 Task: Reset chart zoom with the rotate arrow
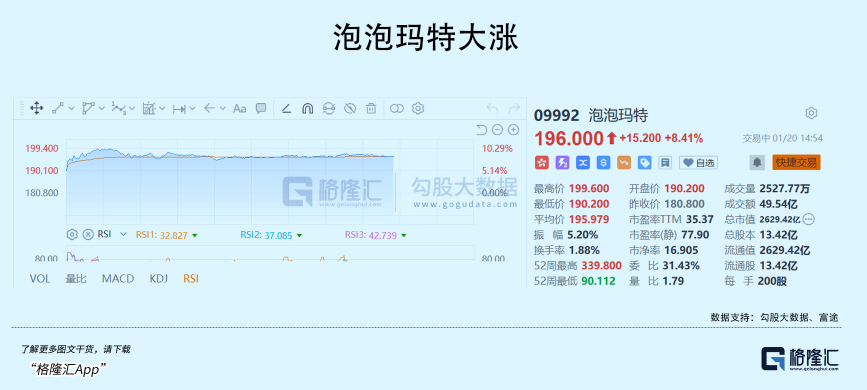click(482, 130)
